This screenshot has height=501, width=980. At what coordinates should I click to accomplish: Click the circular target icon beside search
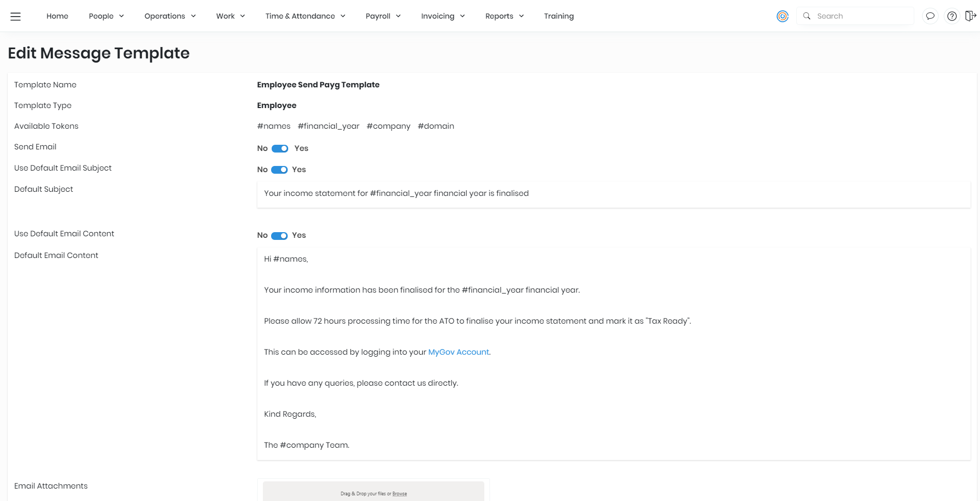pos(782,16)
